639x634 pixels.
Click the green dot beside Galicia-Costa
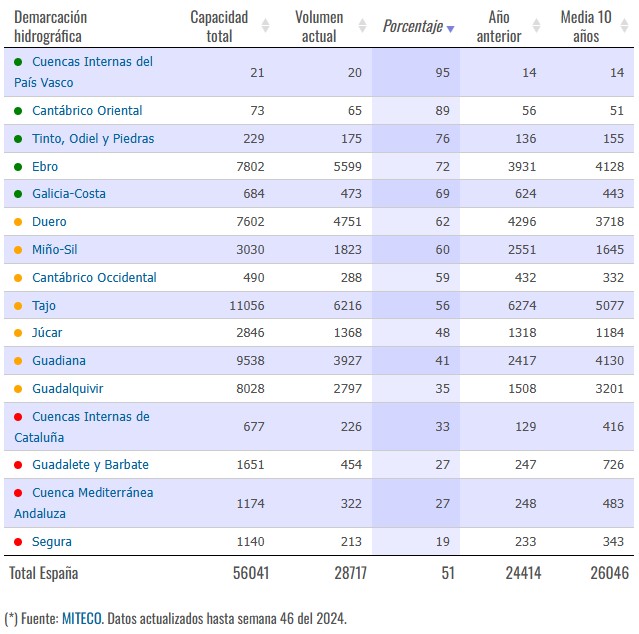(x=18, y=194)
